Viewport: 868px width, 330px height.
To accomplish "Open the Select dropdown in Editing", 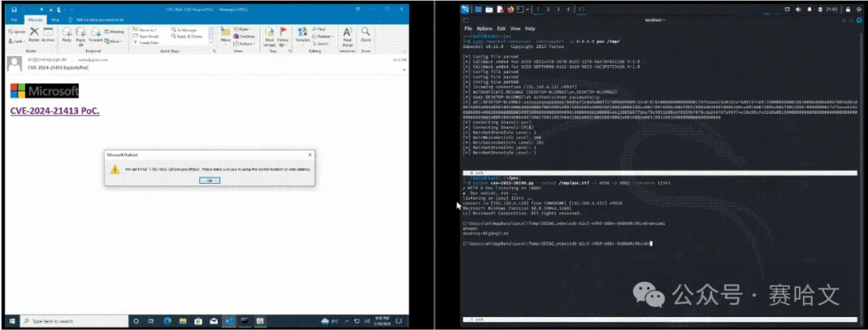I will tap(321, 43).
